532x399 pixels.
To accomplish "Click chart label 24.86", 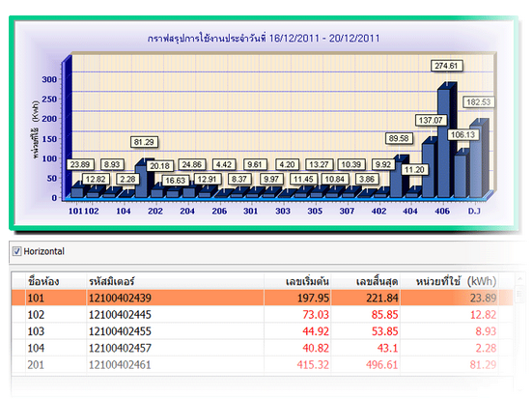I will 192,164.
